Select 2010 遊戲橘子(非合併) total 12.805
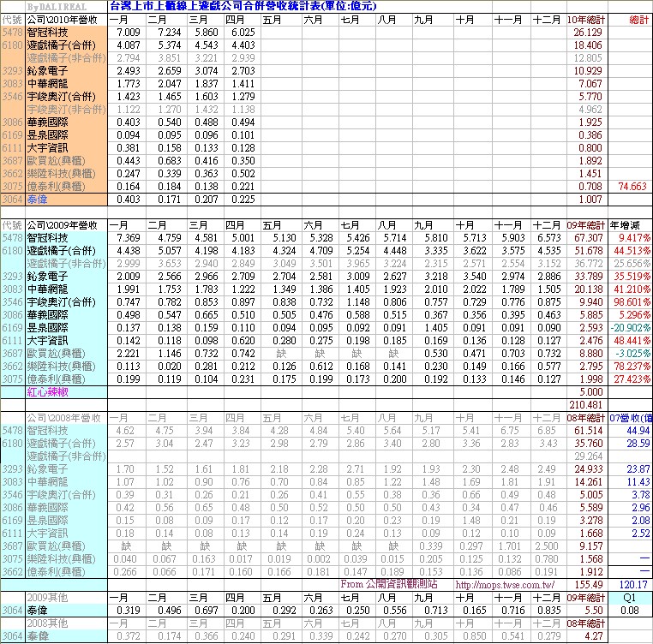653x644 pixels. 588,58
